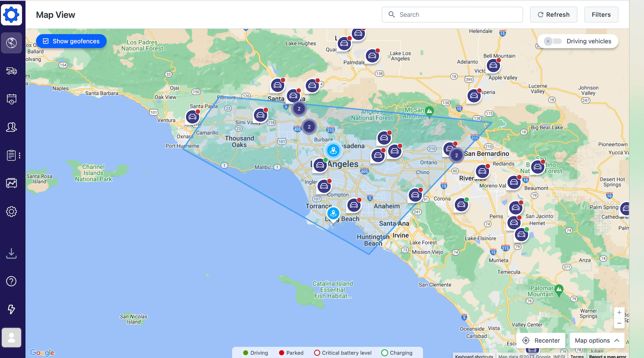This screenshot has height=358, width=644.
Task: Open the vehicles truck sidebar icon
Action: tap(11, 71)
